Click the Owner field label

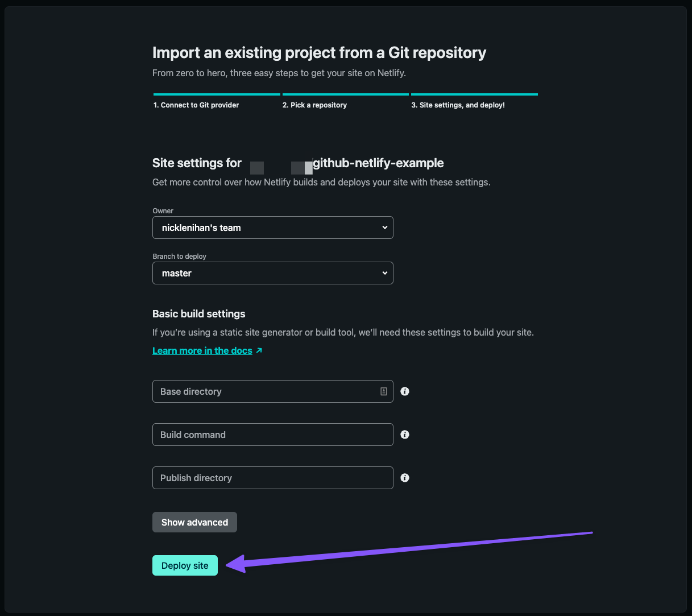pyautogui.click(x=163, y=211)
